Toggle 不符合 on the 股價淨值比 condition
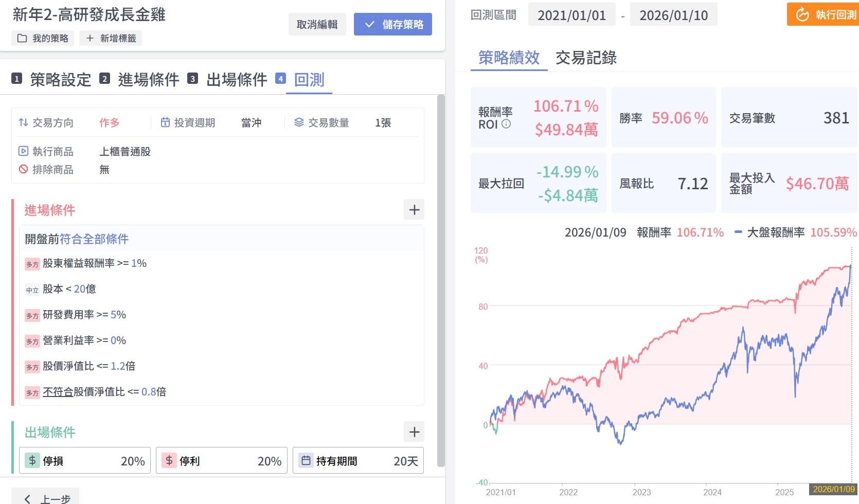The height and width of the screenshot is (504, 859). pos(58,392)
